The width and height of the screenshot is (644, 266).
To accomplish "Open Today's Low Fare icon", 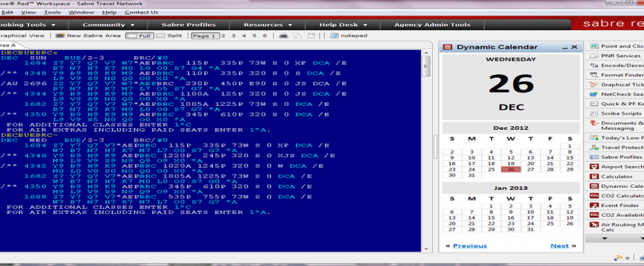I will [594, 138].
